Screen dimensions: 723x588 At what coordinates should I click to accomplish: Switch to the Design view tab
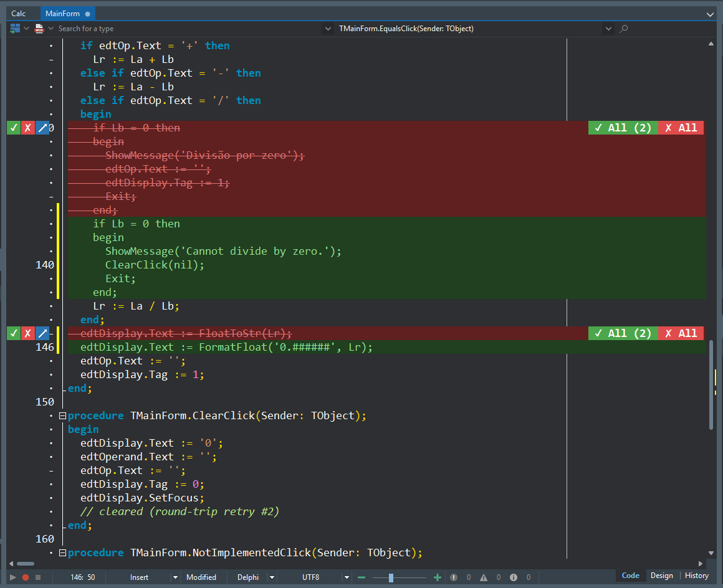[662, 576]
